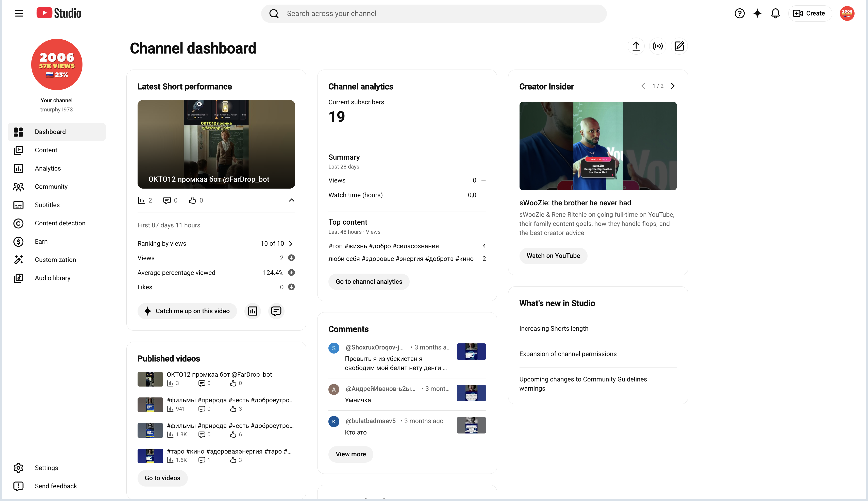Open the Content sidebar item
This screenshot has width=868, height=501.
(x=57, y=150)
